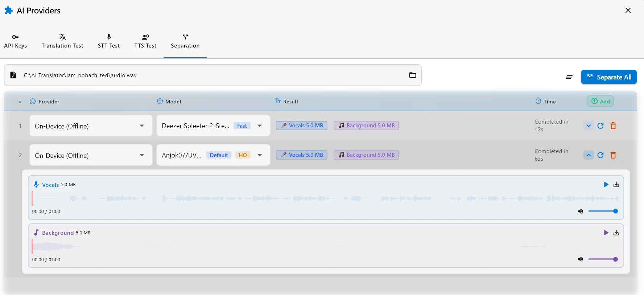Click the audio file path field
Viewport: 644px width, 295px height.
click(212, 75)
